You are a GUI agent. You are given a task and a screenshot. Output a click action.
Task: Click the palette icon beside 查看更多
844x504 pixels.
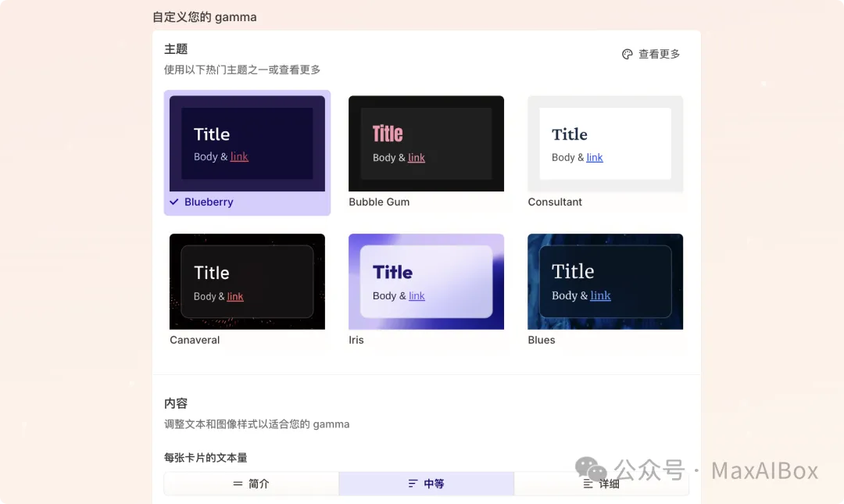pyautogui.click(x=627, y=55)
